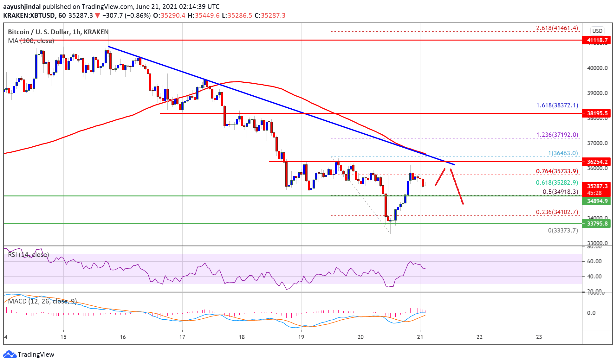
Task: Click date 20 on time axis
Action: point(360,337)
